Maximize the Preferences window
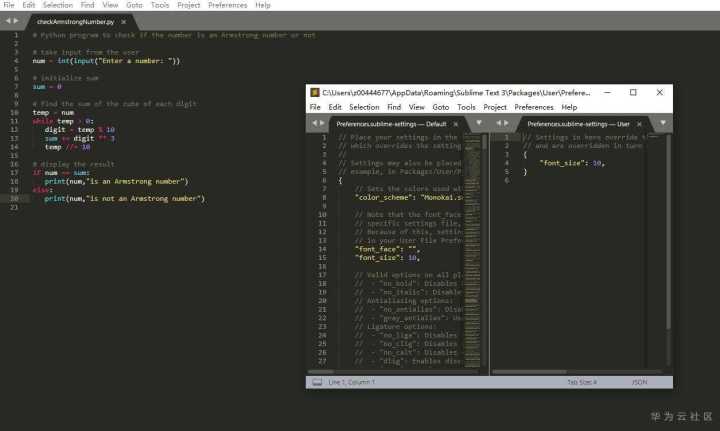 [x=633, y=92]
